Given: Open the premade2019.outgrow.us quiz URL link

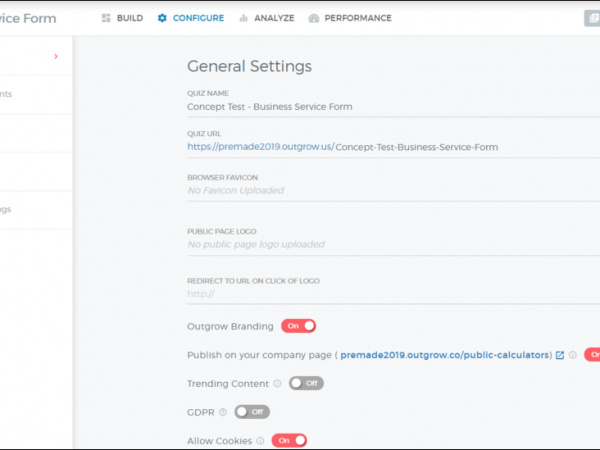Looking at the screenshot, I should 260,147.
